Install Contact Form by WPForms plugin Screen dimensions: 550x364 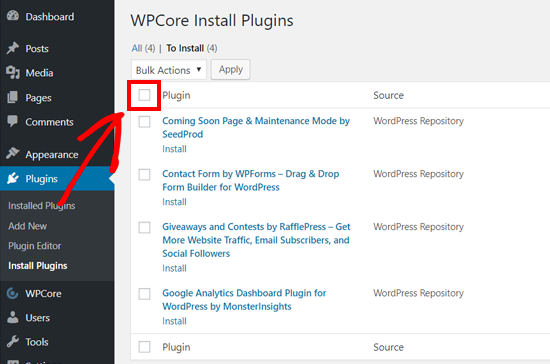174,202
